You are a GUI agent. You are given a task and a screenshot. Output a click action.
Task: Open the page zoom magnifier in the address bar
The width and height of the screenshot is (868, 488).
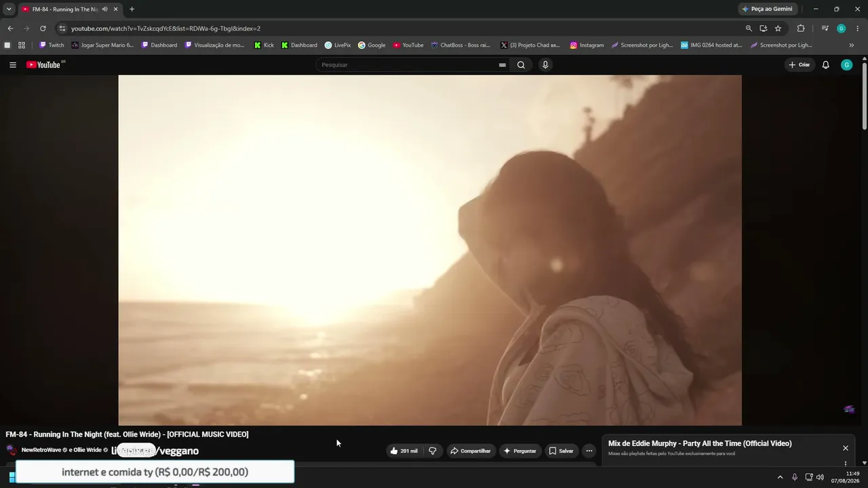749,28
